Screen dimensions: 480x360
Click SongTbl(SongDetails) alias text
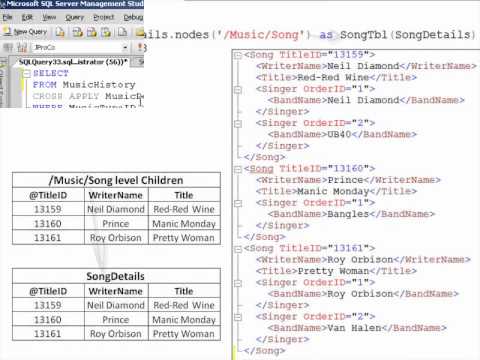pyautogui.click(x=408, y=35)
